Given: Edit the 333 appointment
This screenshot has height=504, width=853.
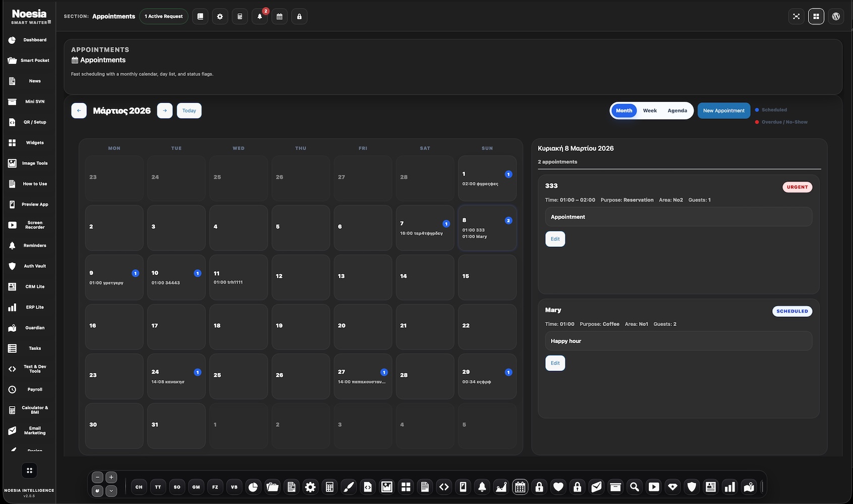Looking at the screenshot, I should (x=555, y=239).
